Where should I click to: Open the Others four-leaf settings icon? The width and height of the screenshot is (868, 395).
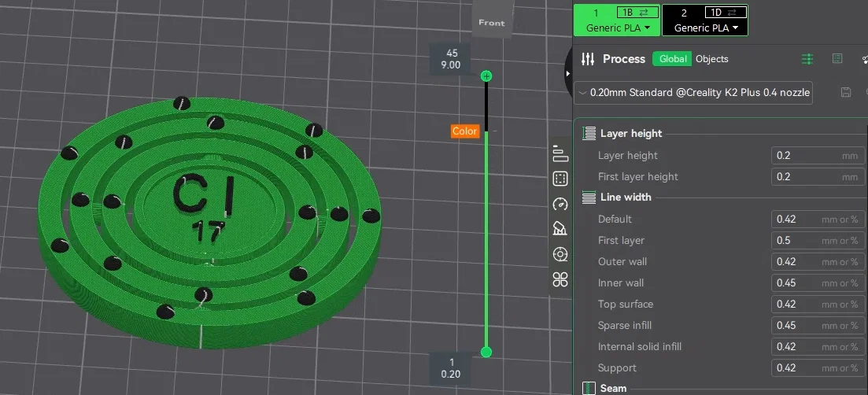tap(560, 280)
